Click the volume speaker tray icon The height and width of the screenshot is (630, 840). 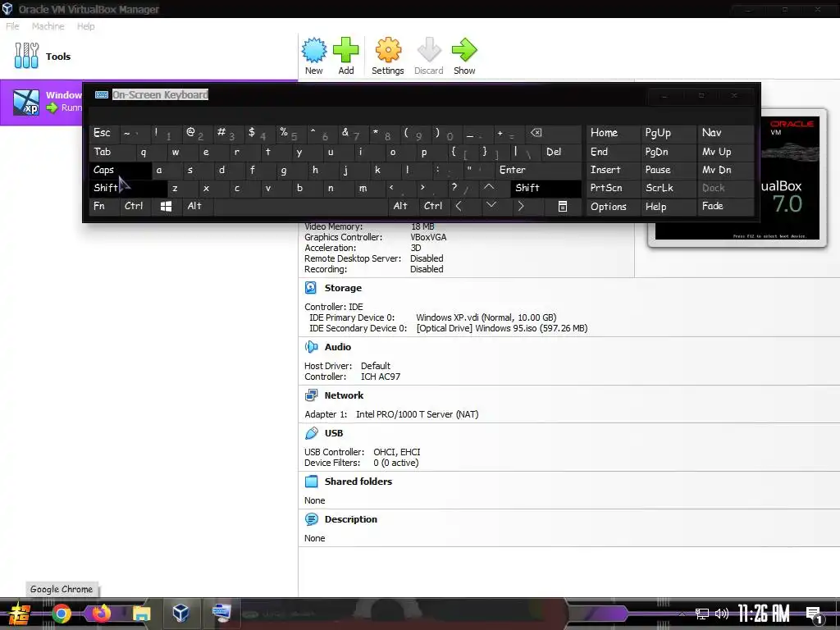(722, 614)
